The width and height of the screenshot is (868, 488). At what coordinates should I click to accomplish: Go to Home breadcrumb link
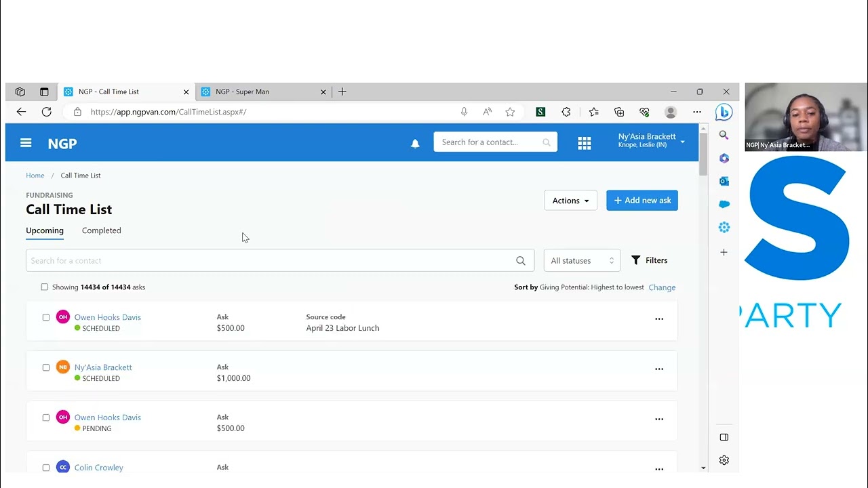click(x=35, y=176)
